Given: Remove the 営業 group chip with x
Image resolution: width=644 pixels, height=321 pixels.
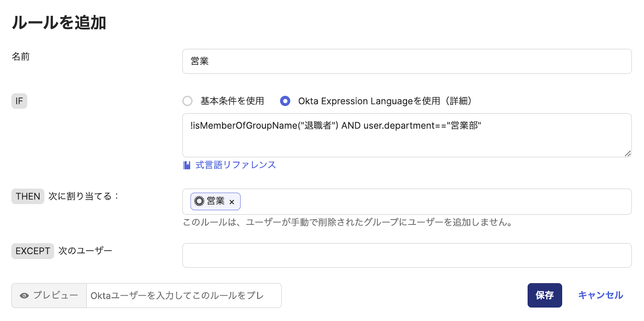Looking at the screenshot, I should tap(232, 202).
